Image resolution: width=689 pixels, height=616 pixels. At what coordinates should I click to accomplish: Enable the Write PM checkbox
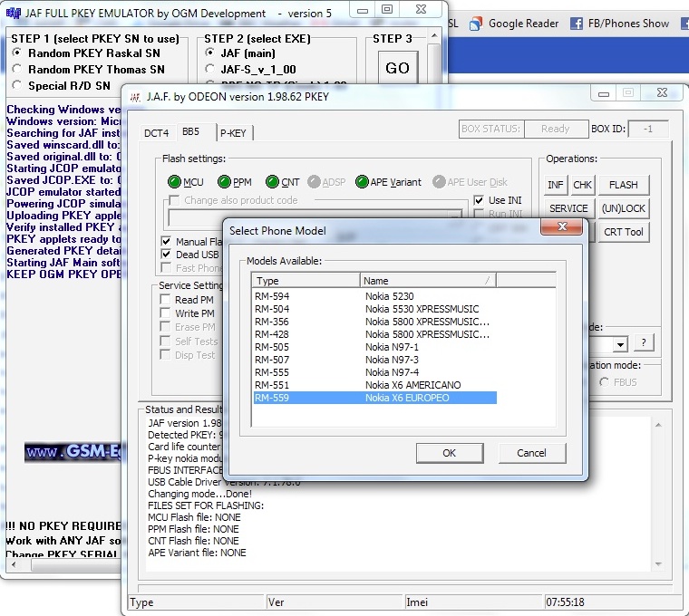tap(165, 313)
